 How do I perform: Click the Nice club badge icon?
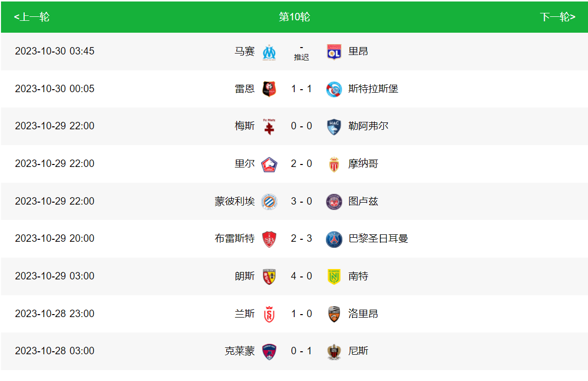pyautogui.click(x=334, y=351)
